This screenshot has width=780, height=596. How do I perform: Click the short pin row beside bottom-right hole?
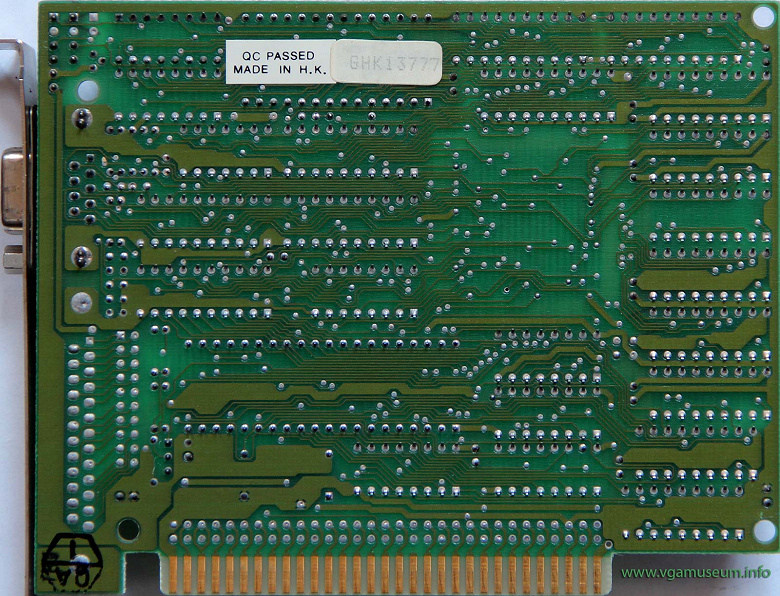683,534
